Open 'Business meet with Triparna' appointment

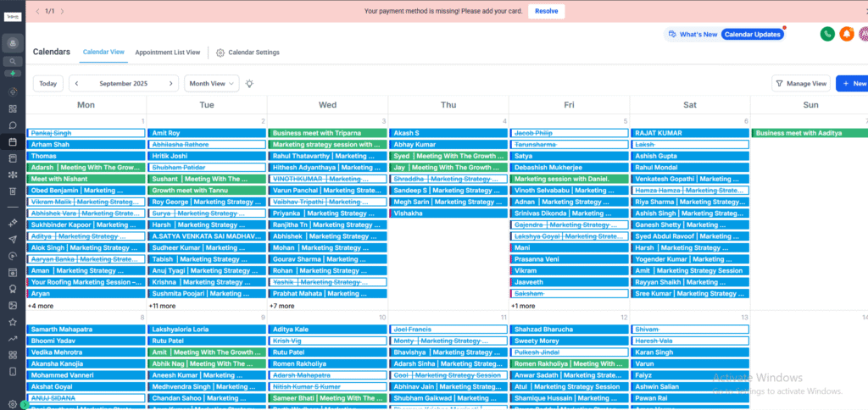(327, 133)
